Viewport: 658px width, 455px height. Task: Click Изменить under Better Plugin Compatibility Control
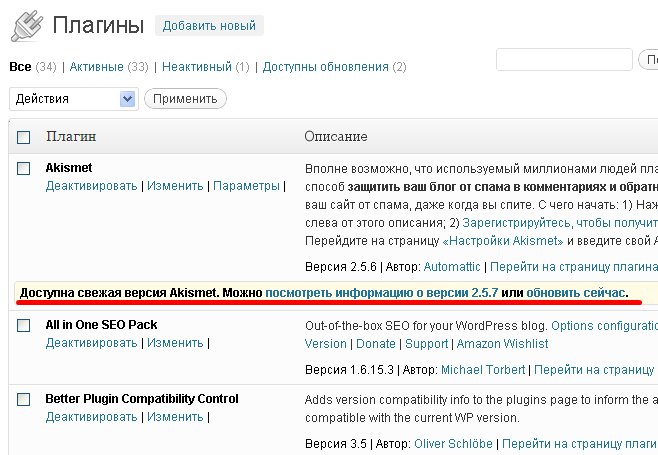175,417
